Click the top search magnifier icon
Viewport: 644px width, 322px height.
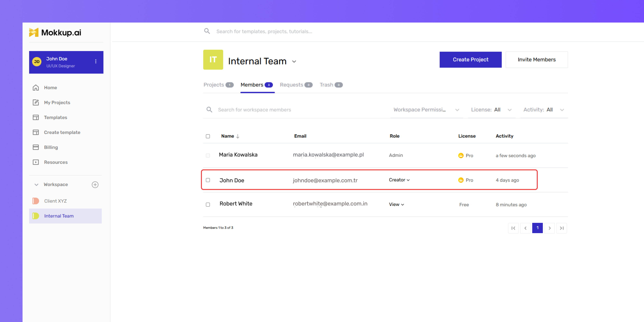coord(207,31)
